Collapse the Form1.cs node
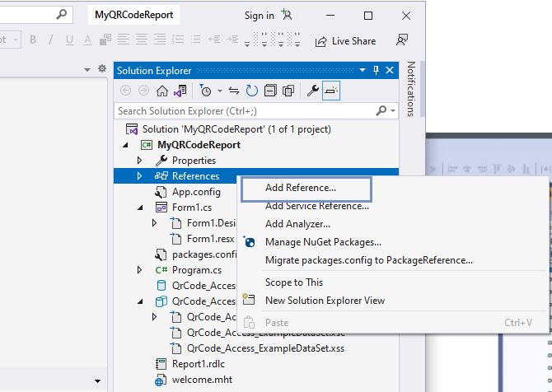552x392 pixels. pos(140,208)
